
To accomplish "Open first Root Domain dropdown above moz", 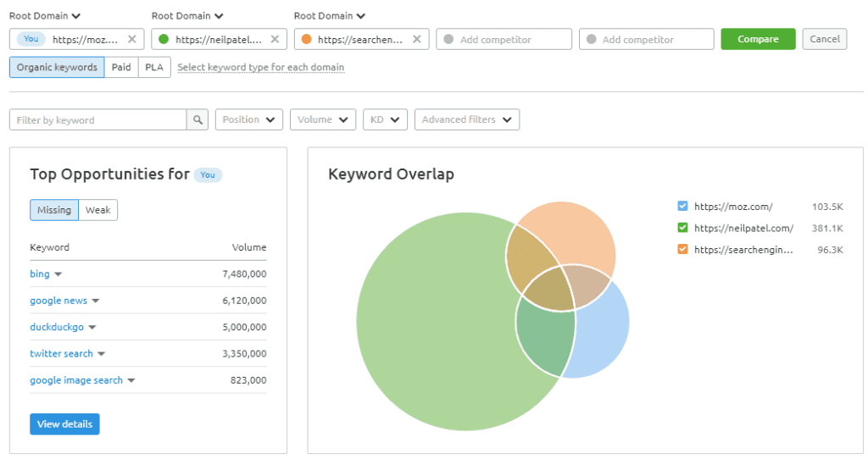I will [45, 16].
